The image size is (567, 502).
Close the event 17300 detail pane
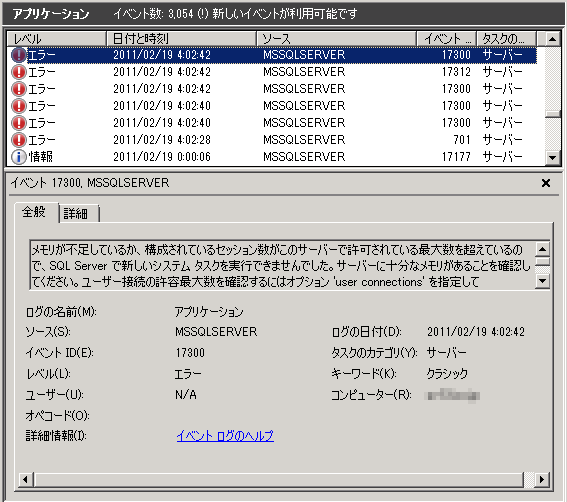(x=546, y=183)
